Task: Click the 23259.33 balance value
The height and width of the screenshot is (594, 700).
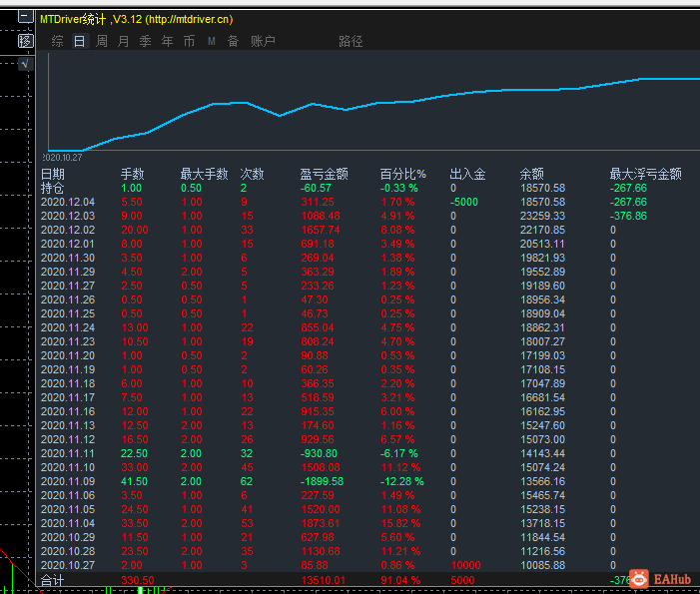Action: tap(542, 216)
